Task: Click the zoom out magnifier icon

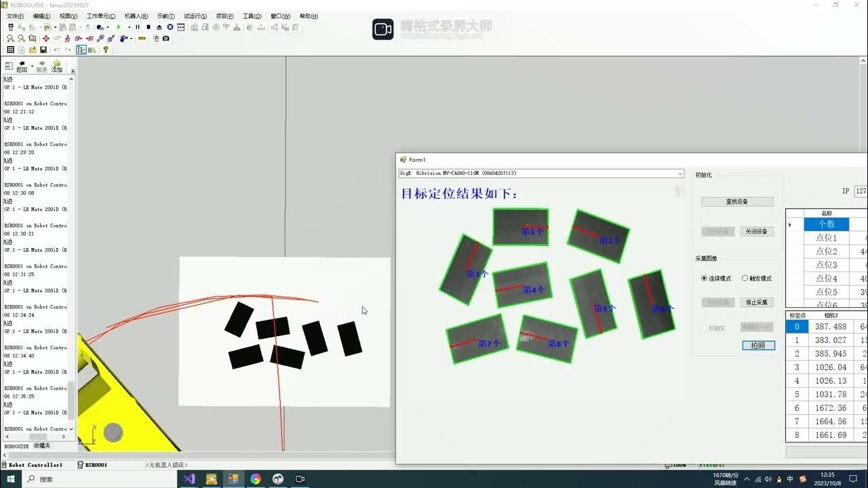Action: (x=21, y=38)
